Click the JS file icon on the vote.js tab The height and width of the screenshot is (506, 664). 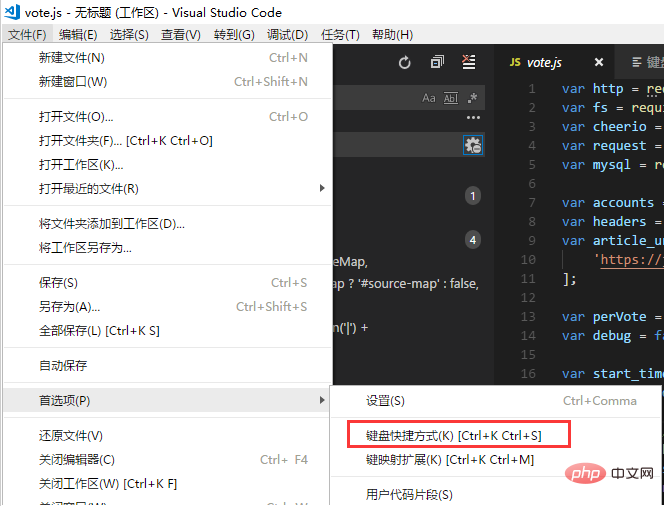click(515, 63)
